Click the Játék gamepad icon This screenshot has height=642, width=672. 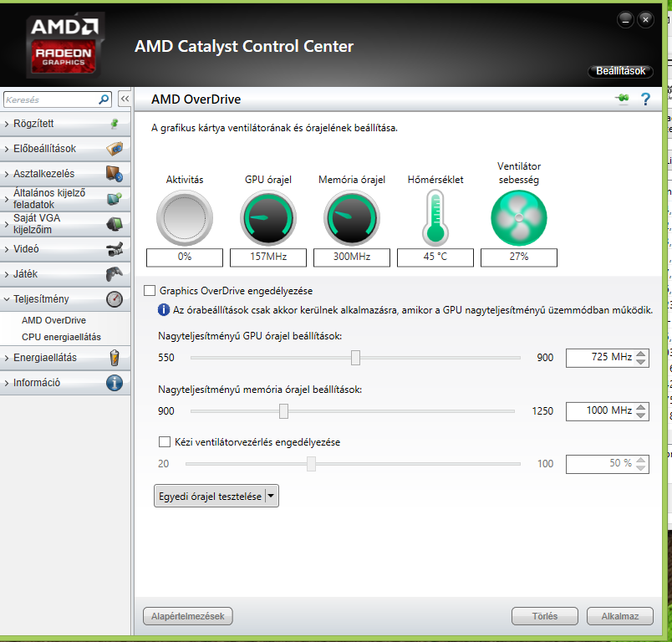pyautogui.click(x=115, y=274)
